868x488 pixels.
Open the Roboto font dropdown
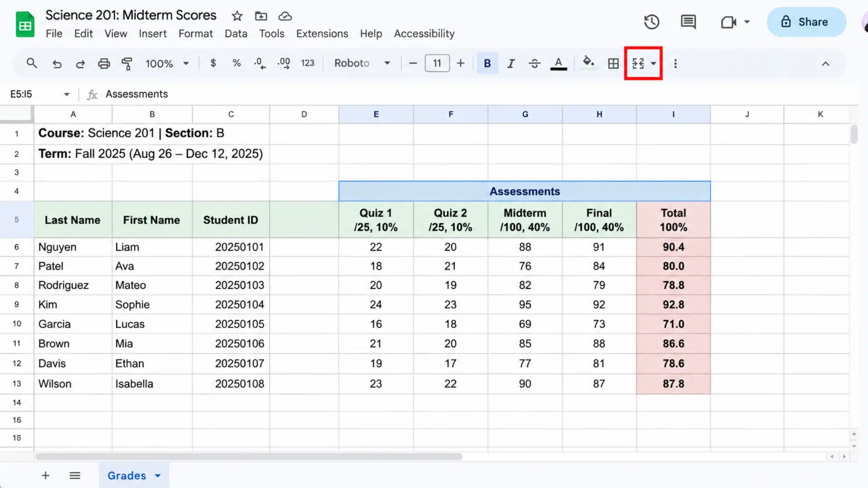(x=362, y=63)
